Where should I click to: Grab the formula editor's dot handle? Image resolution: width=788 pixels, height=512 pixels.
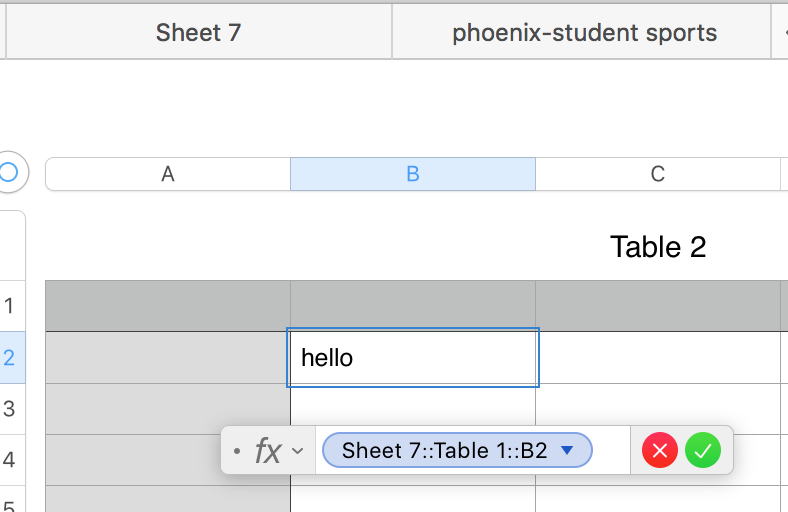pos(236,452)
